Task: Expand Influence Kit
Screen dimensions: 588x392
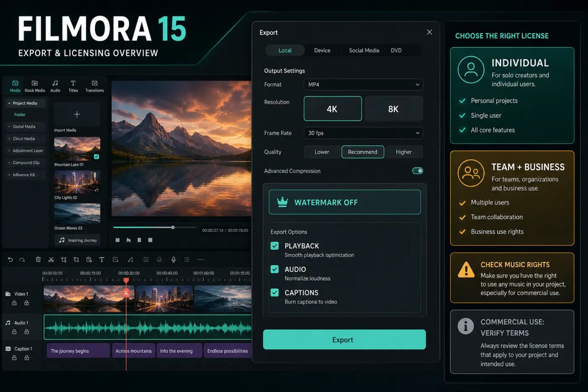Action: pos(9,175)
